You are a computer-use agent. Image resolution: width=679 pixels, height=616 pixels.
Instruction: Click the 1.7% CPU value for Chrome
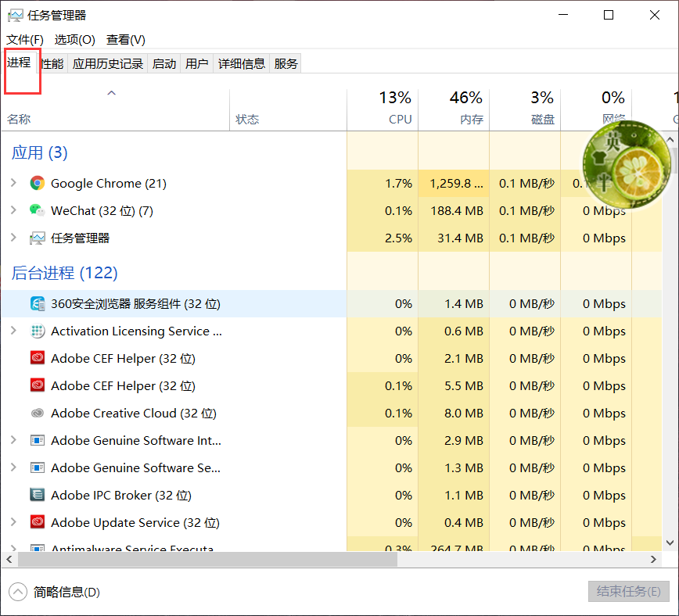[398, 184]
